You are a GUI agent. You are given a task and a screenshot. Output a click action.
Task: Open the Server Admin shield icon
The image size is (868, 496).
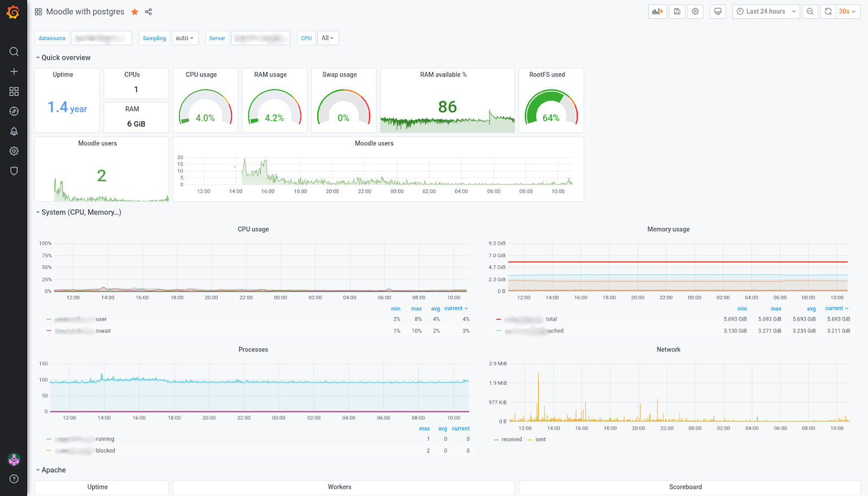coord(14,171)
